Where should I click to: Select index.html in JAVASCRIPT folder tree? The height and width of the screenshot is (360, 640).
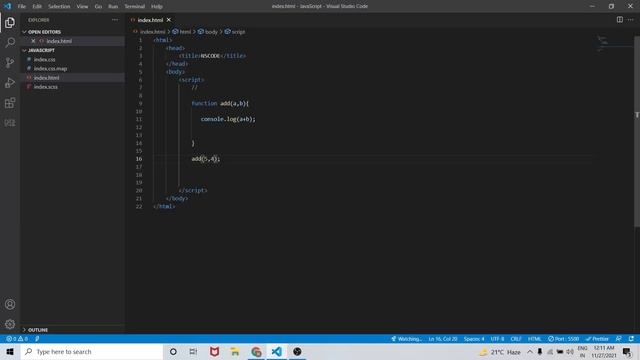73,78
